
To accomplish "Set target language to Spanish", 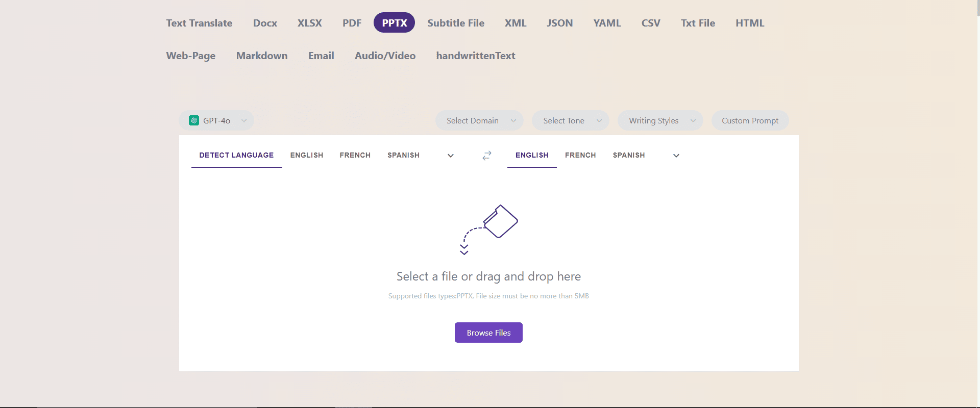I will point(629,155).
